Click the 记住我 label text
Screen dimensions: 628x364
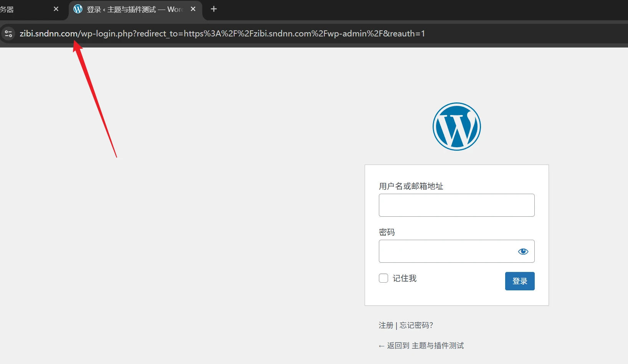tap(405, 278)
